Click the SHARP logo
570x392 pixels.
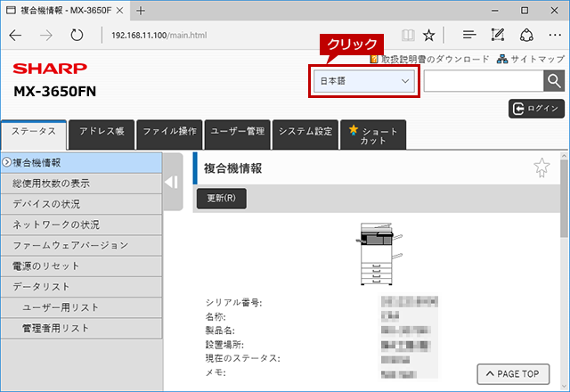[50, 69]
